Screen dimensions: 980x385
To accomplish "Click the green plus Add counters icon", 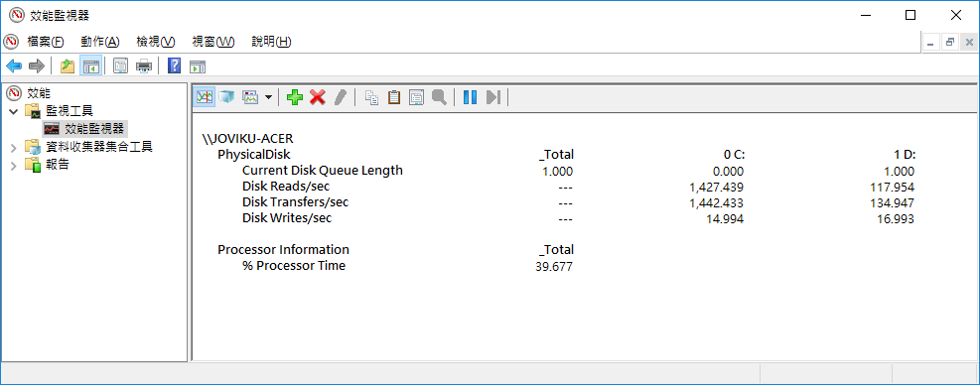I will coord(294,97).
